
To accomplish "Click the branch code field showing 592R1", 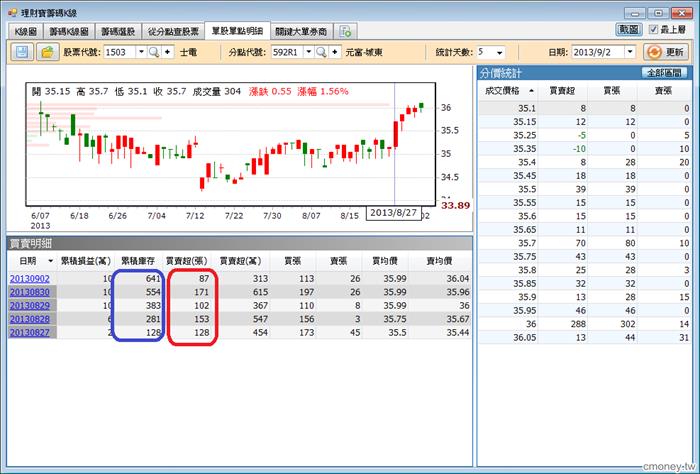I will [x=288, y=52].
